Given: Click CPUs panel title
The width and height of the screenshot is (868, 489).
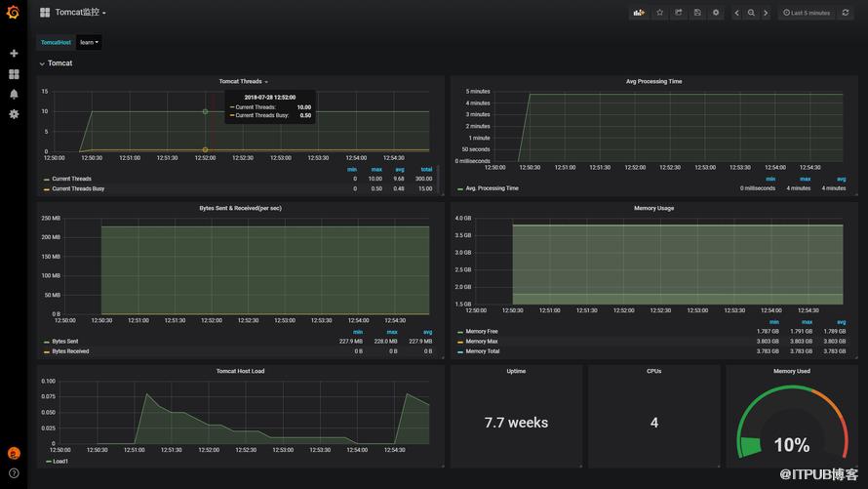Looking at the screenshot, I should click(653, 371).
